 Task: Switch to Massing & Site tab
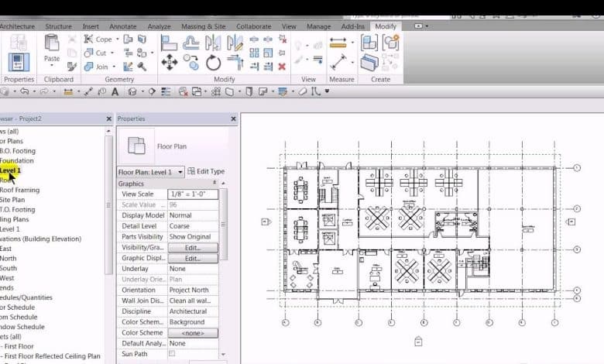click(x=204, y=26)
